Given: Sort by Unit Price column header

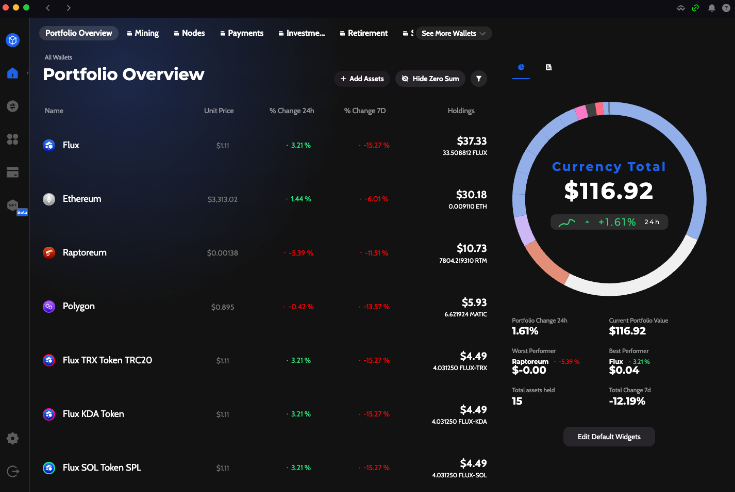Looking at the screenshot, I should click(x=218, y=111).
